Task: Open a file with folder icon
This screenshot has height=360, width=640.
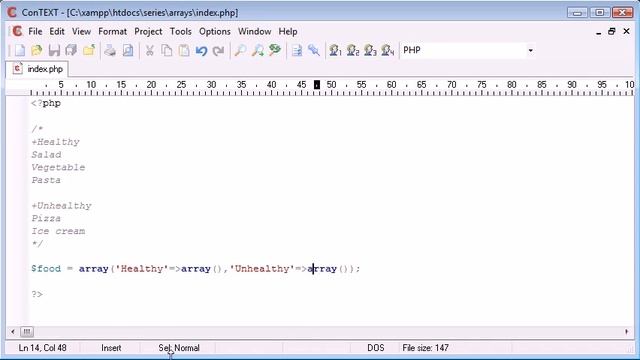Action: pyautogui.click(x=37, y=51)
